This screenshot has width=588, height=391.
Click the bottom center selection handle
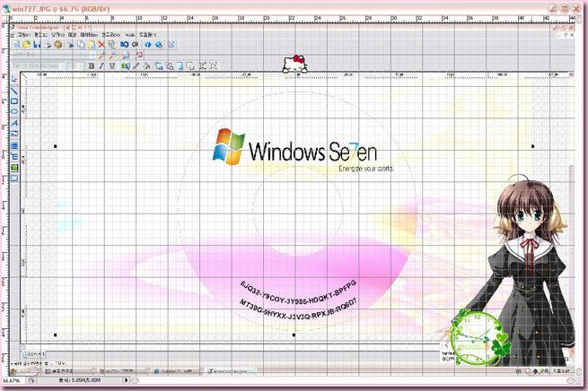point(294,335)
